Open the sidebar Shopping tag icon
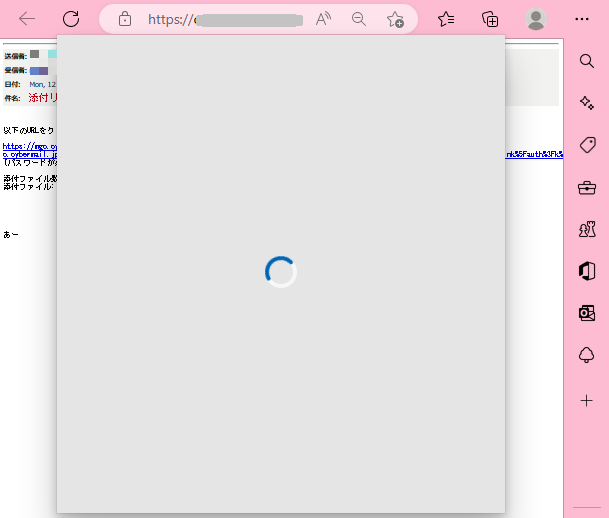 pyautogui.click(x=588, y=145)
